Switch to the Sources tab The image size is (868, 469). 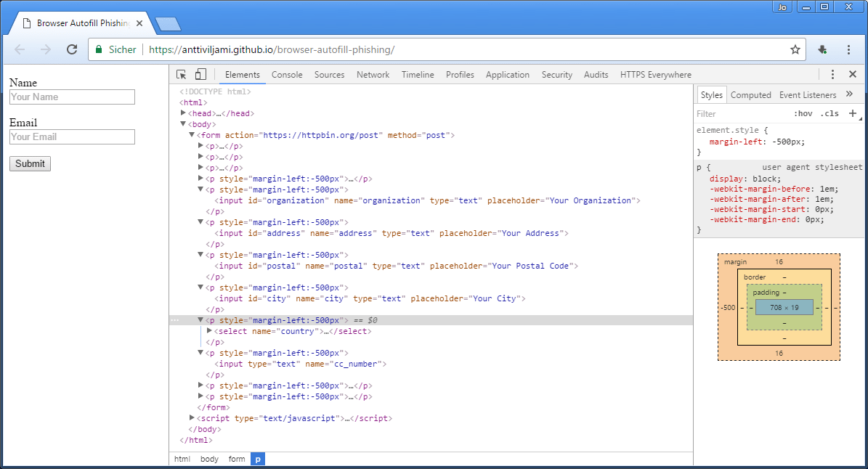pos(329,75)
